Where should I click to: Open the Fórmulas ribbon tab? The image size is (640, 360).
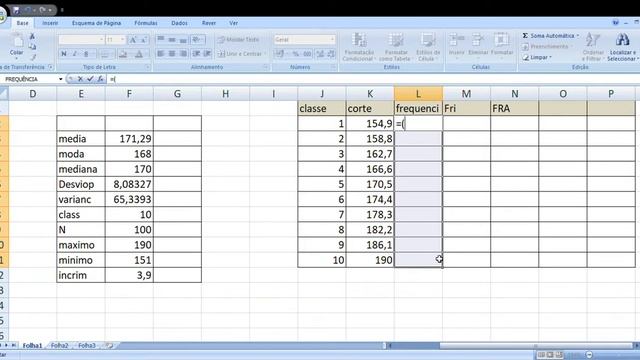point(146,23)
